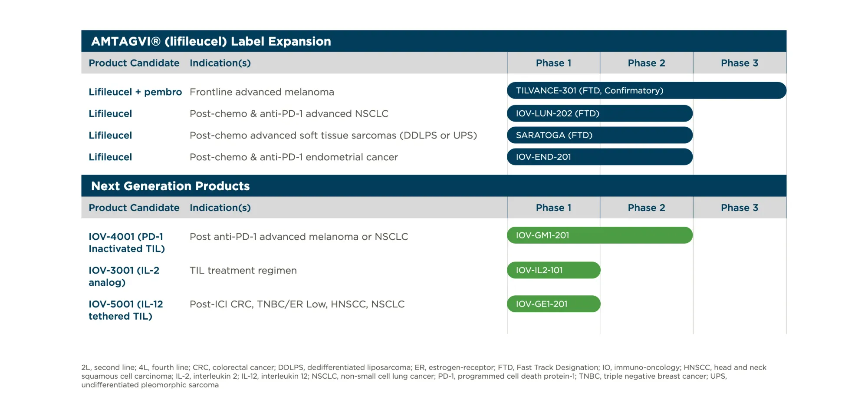The height and width of the screenshot is (413, 868).
Task: Click the TILVANCE-301 (FTD, Confirmatory) bar
Action: 646,90
